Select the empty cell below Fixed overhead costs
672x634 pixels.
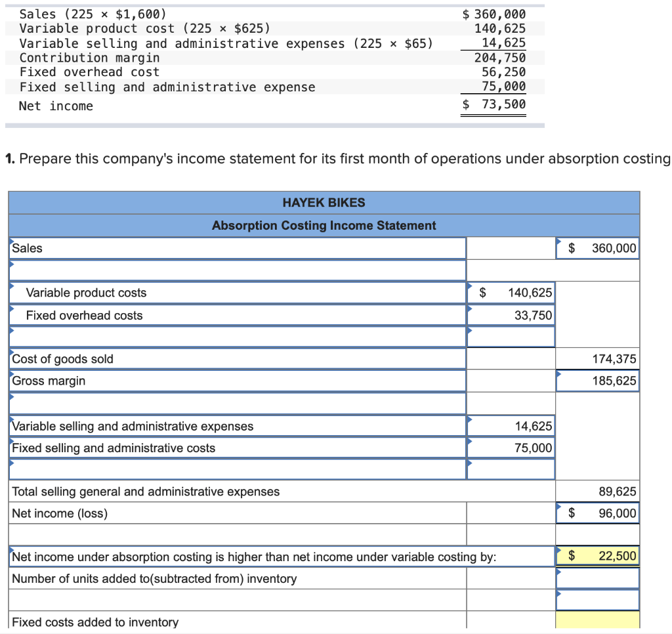511,337
